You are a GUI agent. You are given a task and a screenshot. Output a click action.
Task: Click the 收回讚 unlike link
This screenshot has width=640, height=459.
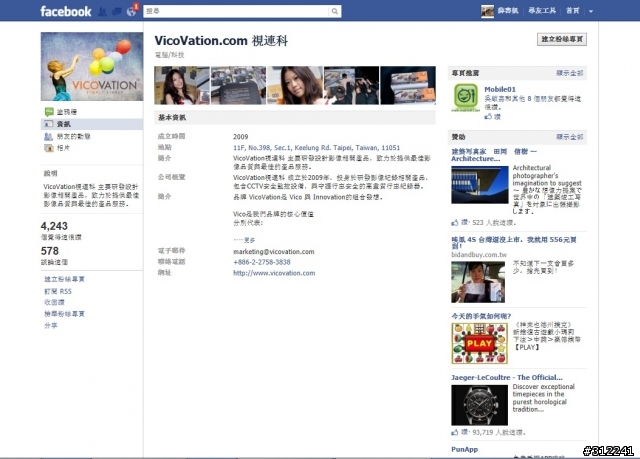click(x=54, y=302)
